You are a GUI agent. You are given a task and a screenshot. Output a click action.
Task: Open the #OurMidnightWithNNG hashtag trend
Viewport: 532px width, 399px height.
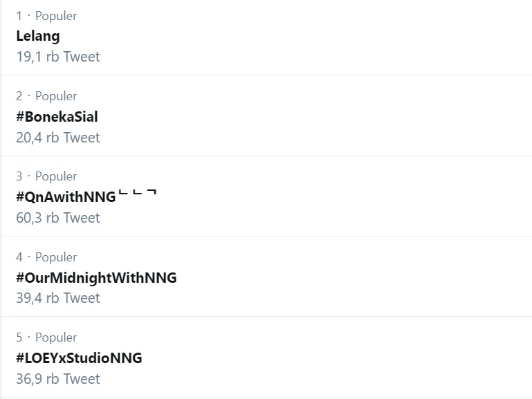96,277
